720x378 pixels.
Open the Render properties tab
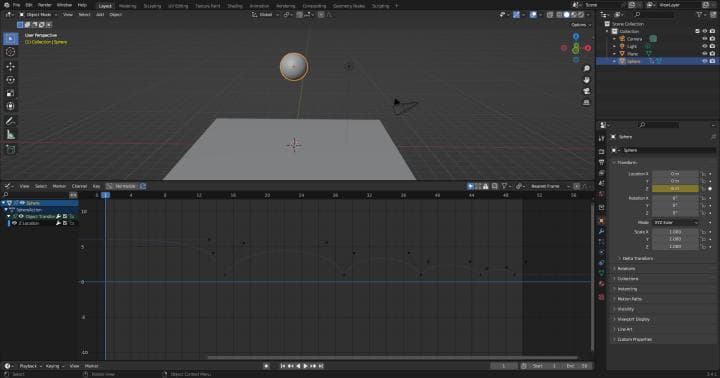(x=602, y=151)
